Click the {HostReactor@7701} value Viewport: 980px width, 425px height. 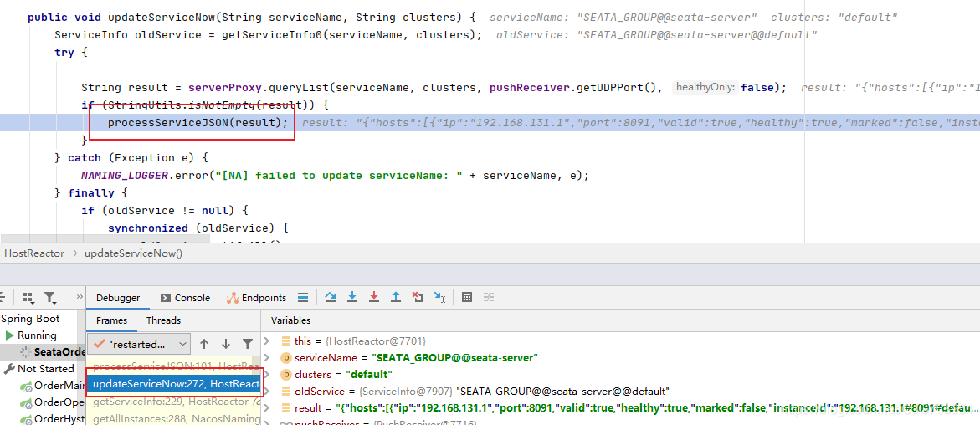click(x=377, y=341)
